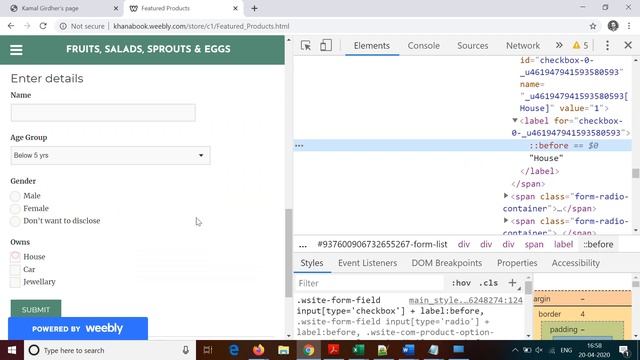Expand the breadcrumb trail ellipsis
Screen dimensions: 640x360
[302, 244]
